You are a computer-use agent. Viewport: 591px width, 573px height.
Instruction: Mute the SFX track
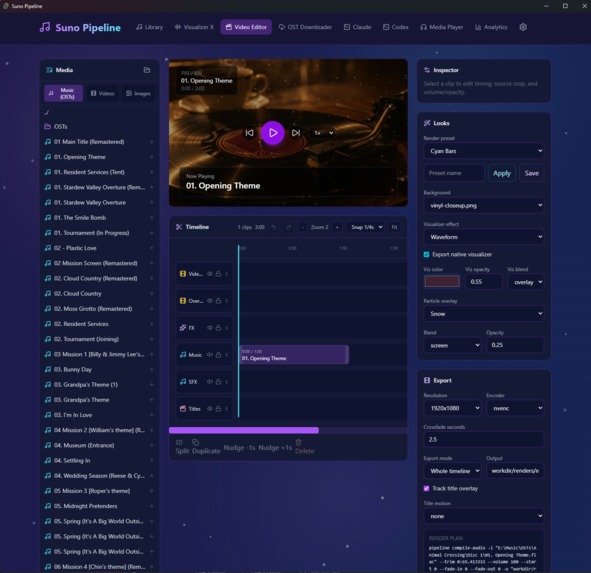click(x=210, y=381)
